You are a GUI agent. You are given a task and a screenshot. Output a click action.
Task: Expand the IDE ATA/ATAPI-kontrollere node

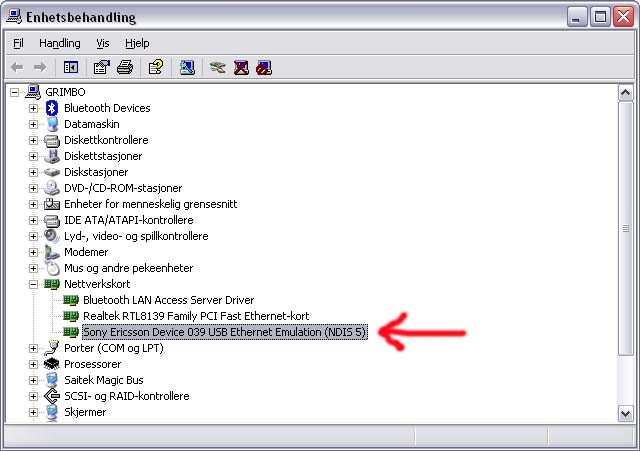tap(33, 220)
